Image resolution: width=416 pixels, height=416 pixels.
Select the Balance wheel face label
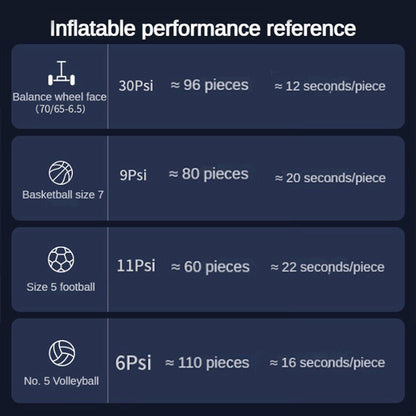pos(60,97)
